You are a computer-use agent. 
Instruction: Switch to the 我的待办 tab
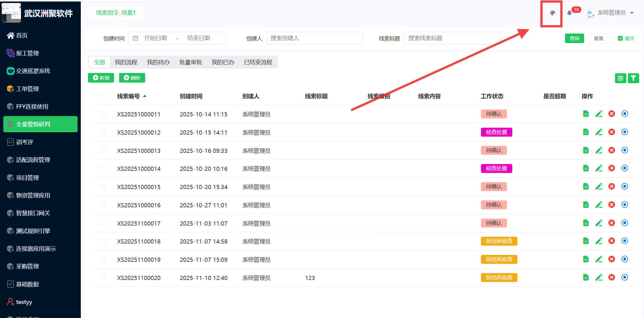(x=158, y=62)
